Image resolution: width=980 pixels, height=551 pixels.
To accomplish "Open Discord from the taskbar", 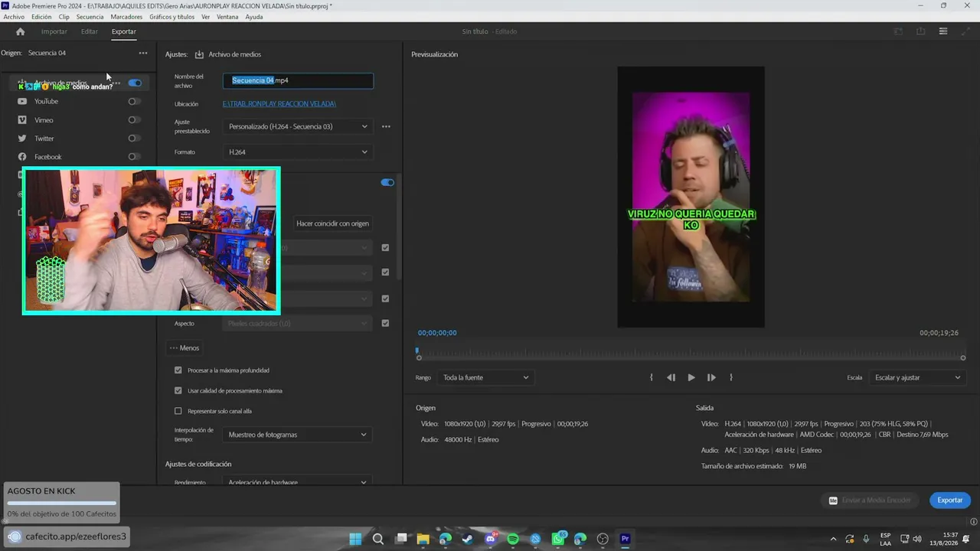I will click(x=491, y=539).
